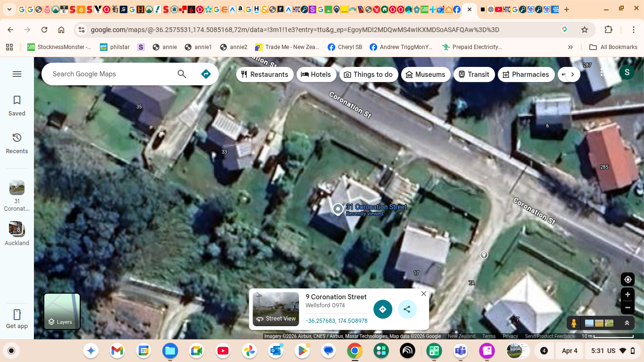The width and height of the screenshot is (644, 362).
Task: Select the Pharmacies category chip
Action: click(x=526, y=74)
